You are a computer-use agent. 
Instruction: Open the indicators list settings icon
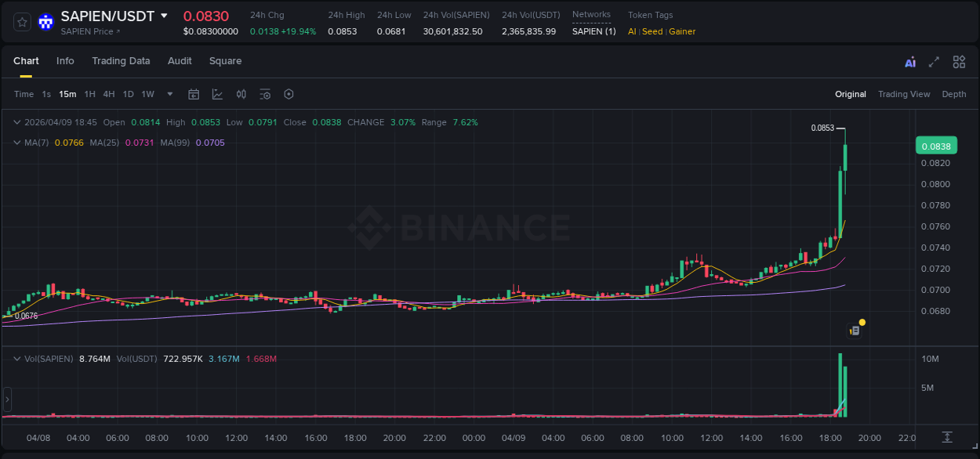coord(265,94)
